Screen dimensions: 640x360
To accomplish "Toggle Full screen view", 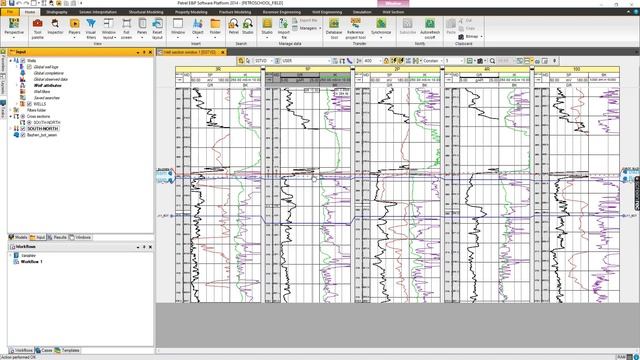I will pyautogui.click(x=126, y=28).
